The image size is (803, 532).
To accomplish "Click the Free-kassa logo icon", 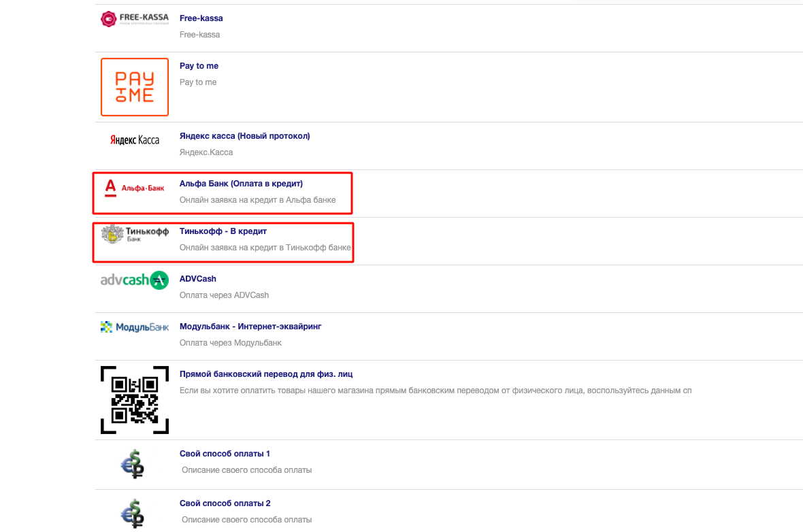I will pyautogui.click(x=134, y=19).
